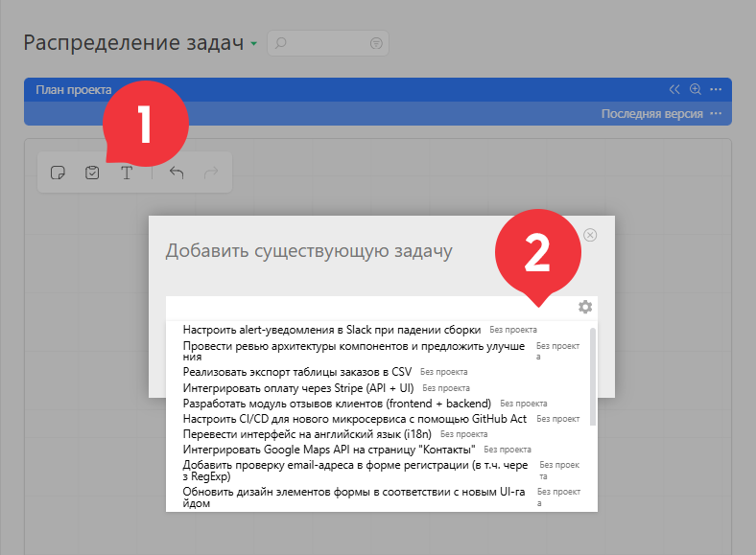Select the Text tool
This screenshot has height=555, width=756.
coord(127,173)
